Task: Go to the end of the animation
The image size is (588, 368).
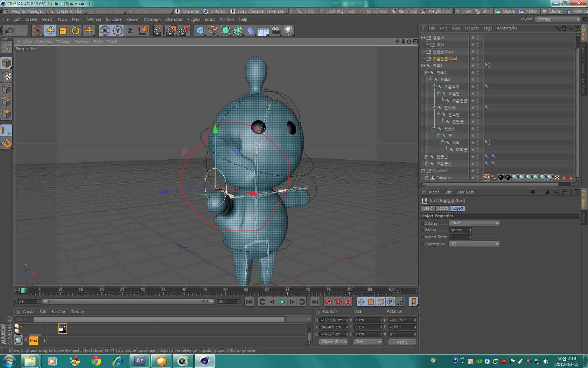Action: point(315,302)
